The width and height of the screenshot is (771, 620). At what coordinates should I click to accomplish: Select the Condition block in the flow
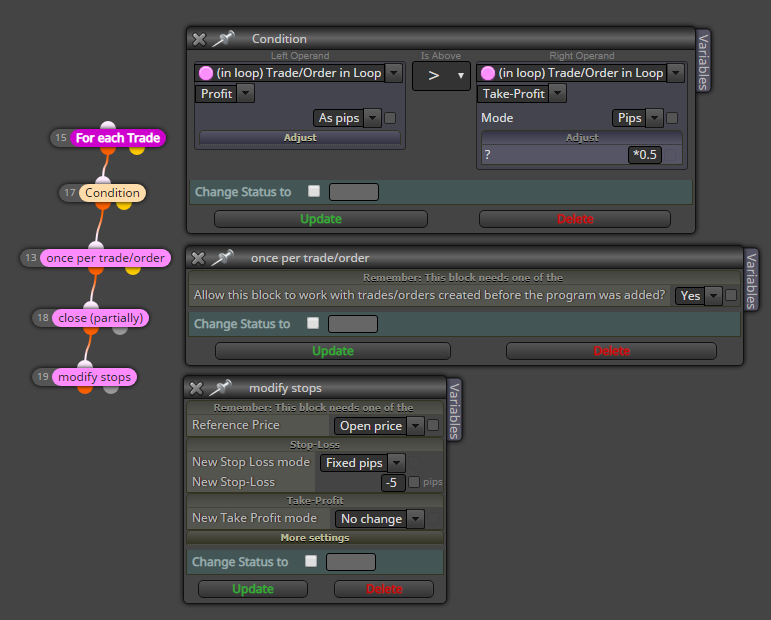pos(112,193)
